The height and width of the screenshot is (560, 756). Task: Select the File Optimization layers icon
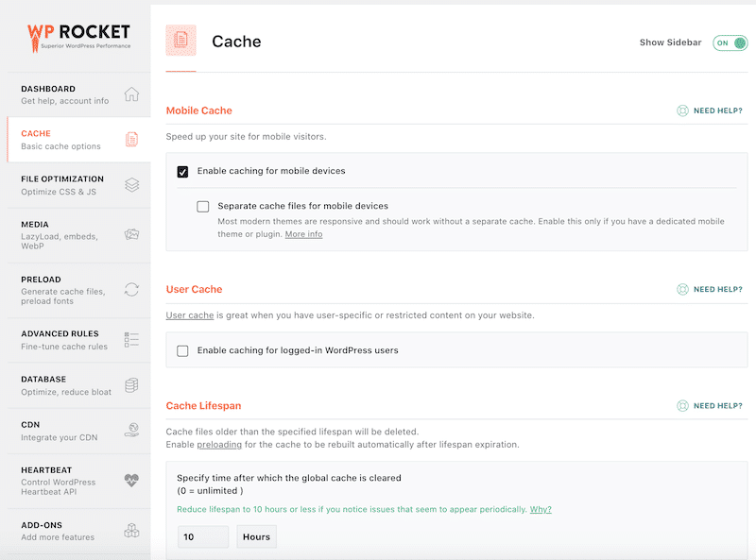pyautogui.click(x=131, y=185)
